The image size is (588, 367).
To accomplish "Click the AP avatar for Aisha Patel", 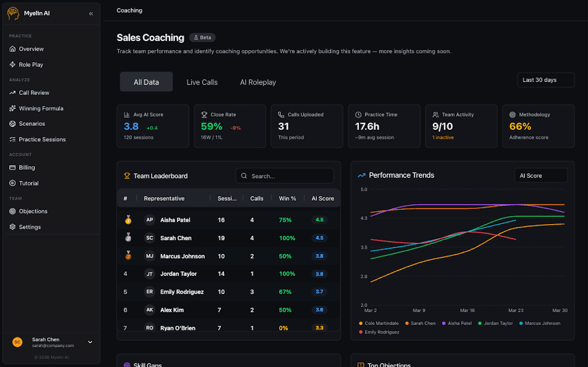I will 150,219.
